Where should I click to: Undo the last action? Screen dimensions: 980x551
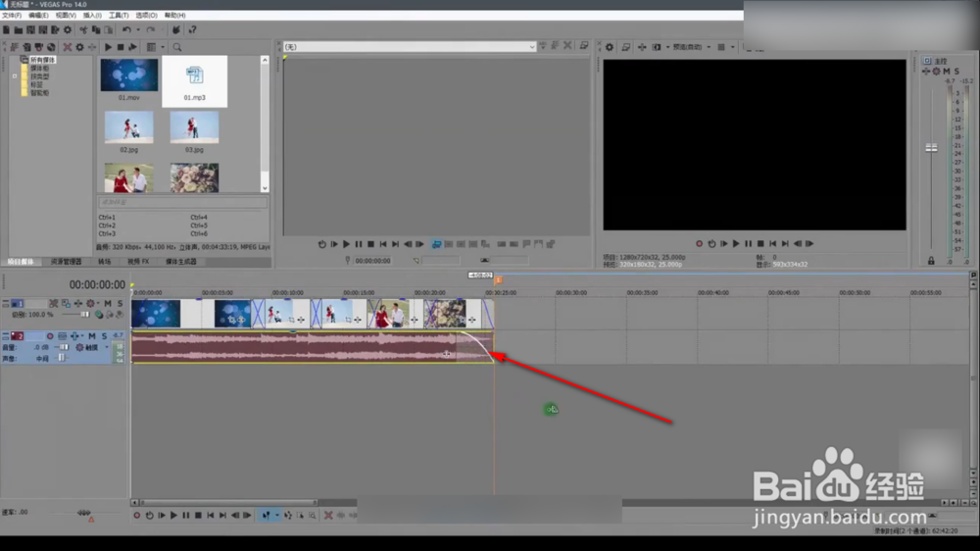click(126, 30)
